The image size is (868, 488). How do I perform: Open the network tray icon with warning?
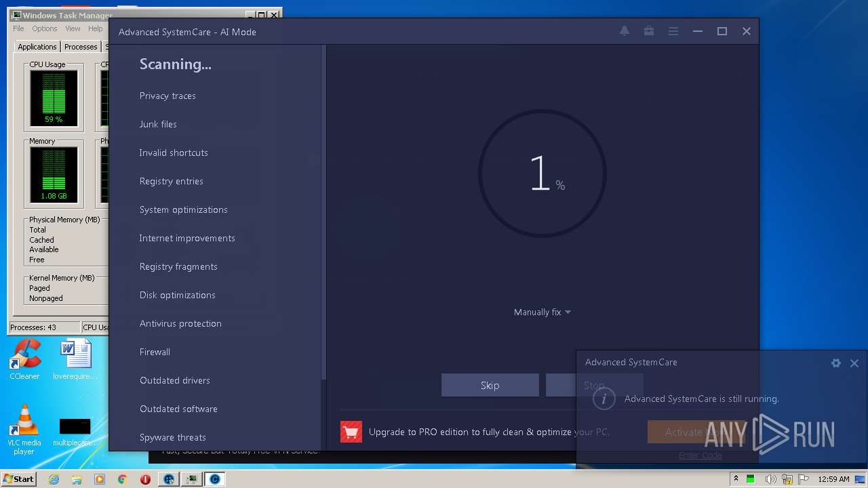(787, 479)
